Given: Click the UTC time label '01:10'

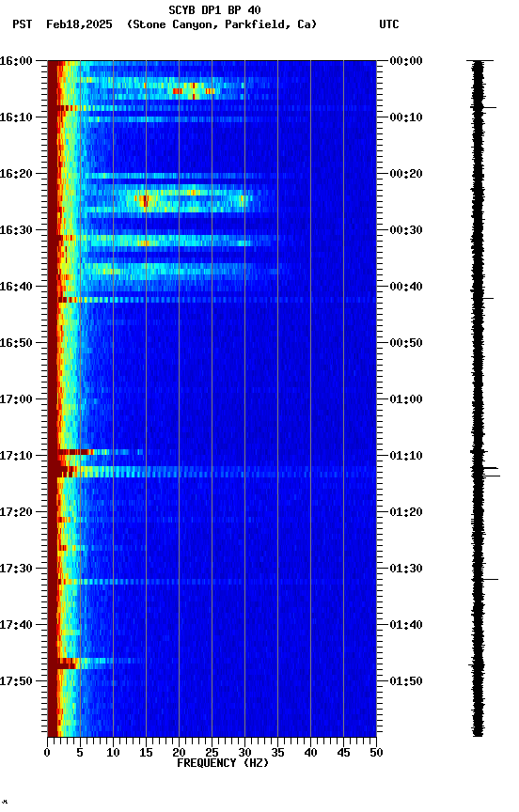Looking at the screenshot, I should coord(406,456).
